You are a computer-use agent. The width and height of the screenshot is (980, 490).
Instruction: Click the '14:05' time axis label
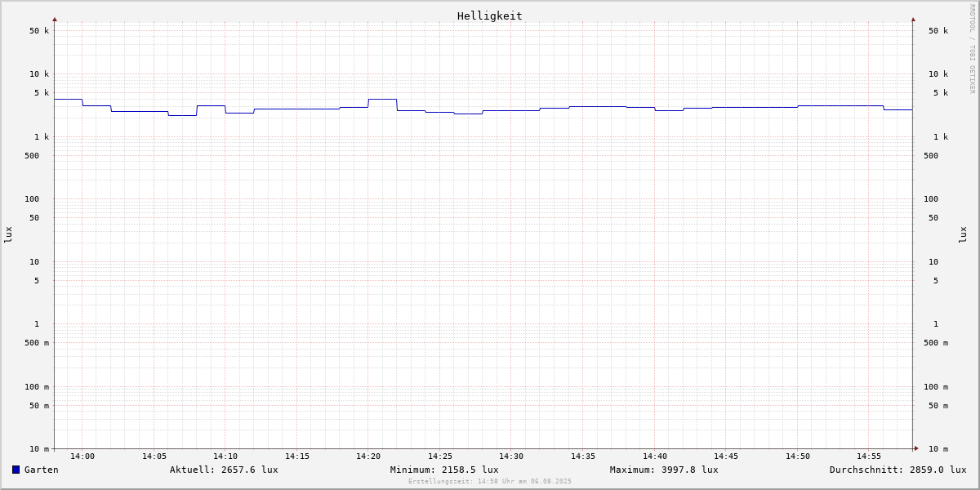pos(154,457)
